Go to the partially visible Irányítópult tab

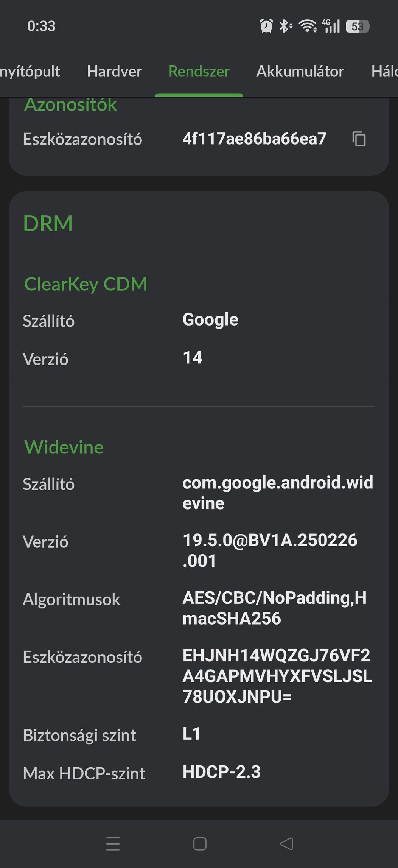click(30, 72)
